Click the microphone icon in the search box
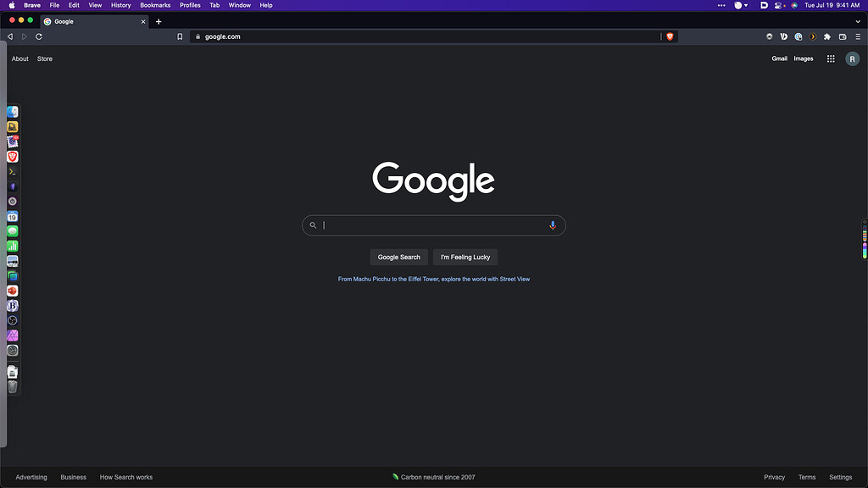 point(553,225)
